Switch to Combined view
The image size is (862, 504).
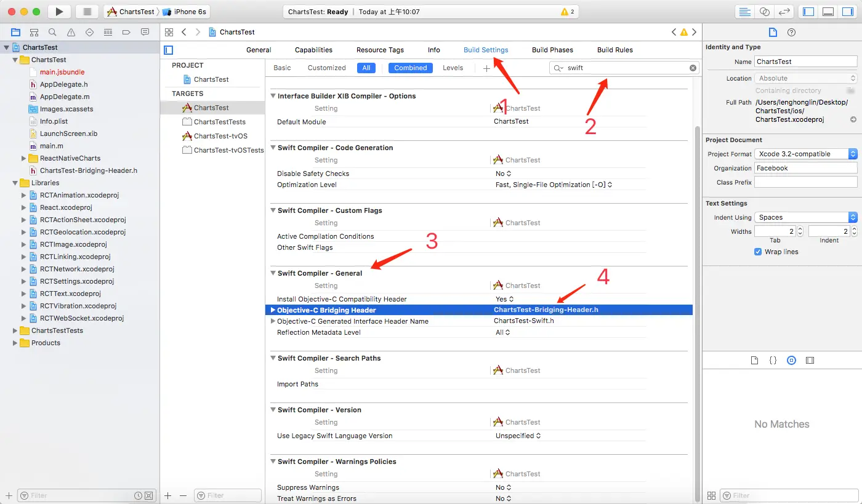click(x=411, y=68)
